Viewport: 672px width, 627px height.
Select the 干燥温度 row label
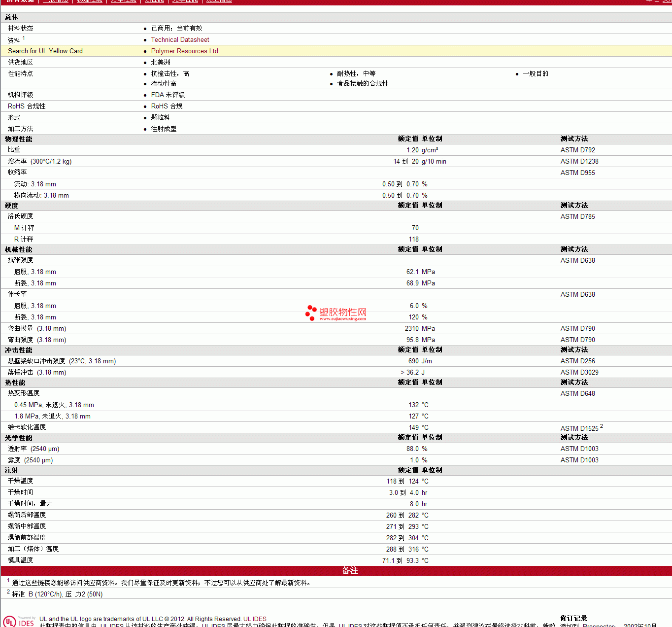tap(21, 481)
